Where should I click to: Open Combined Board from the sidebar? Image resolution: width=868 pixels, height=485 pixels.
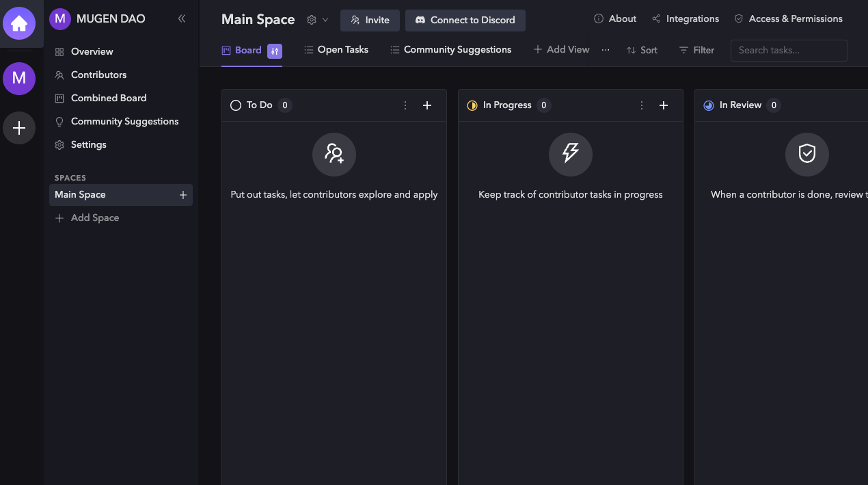[x=108, y=98]
